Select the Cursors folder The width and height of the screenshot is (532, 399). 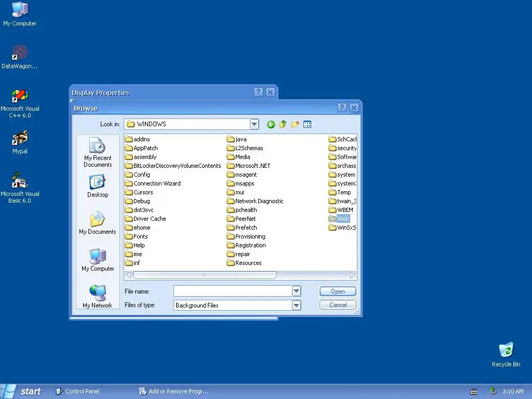(x=139, y=192)
